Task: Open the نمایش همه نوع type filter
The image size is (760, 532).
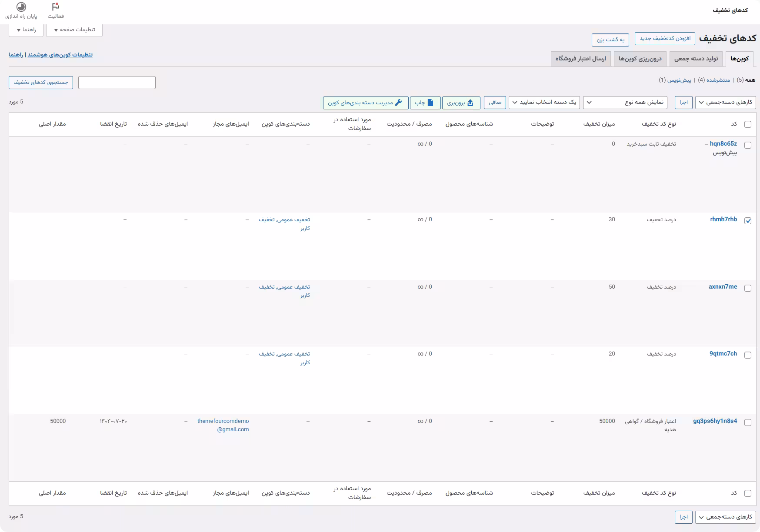Action: (625, 103)
